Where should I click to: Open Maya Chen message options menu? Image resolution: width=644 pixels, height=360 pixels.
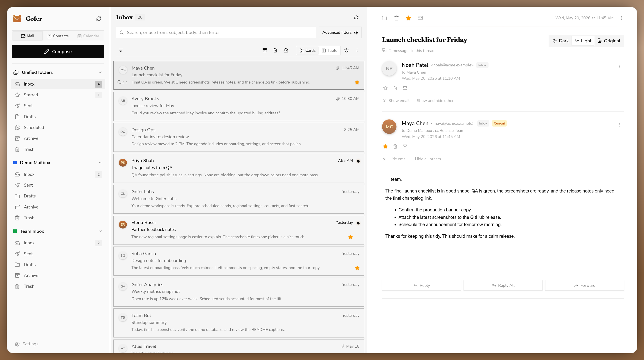[x=619, y=125]
